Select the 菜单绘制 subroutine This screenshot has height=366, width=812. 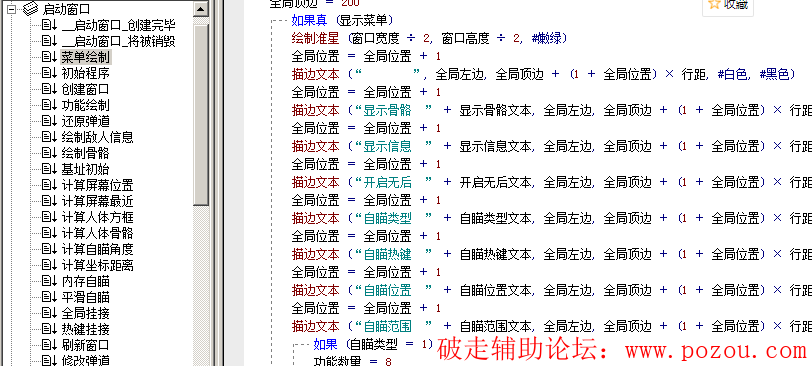85,57
